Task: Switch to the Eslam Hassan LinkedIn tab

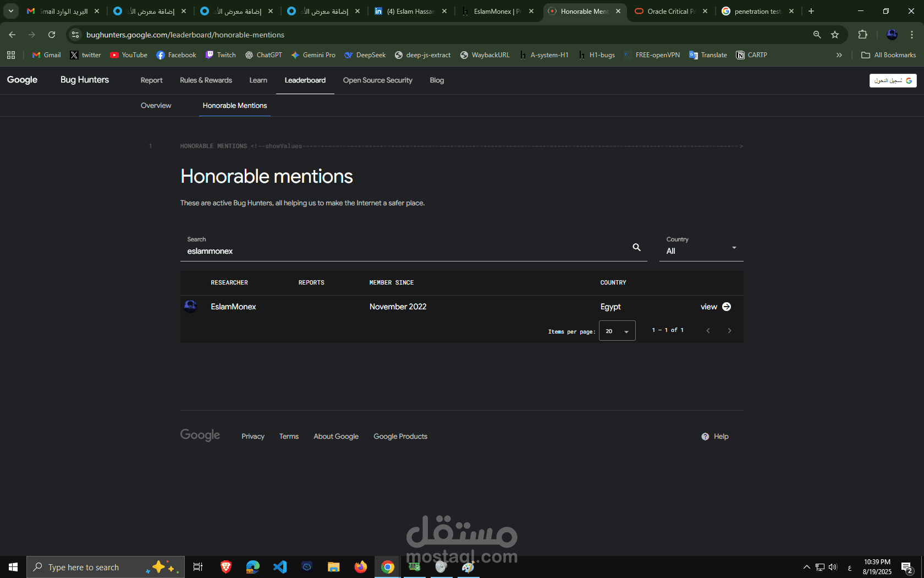Action: coord(410,11)
